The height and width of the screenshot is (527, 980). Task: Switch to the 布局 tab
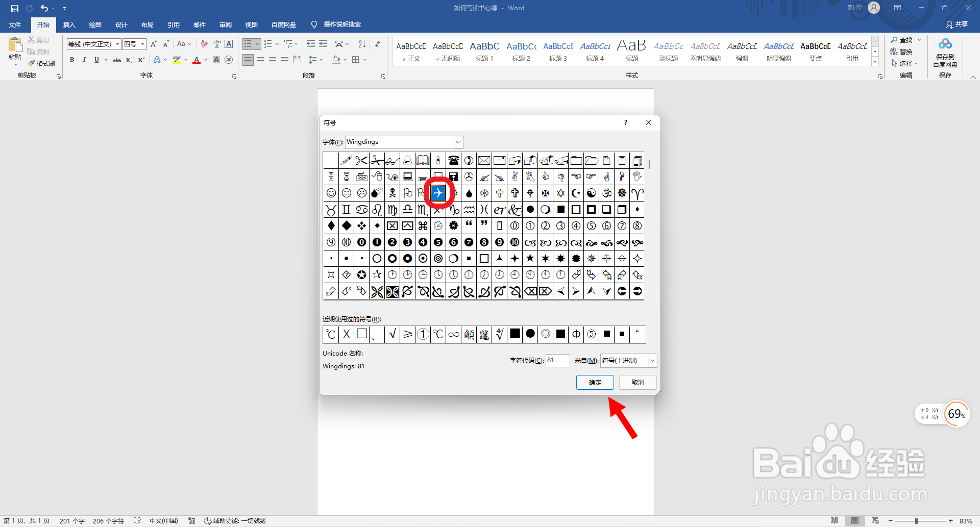coord(147,24)
